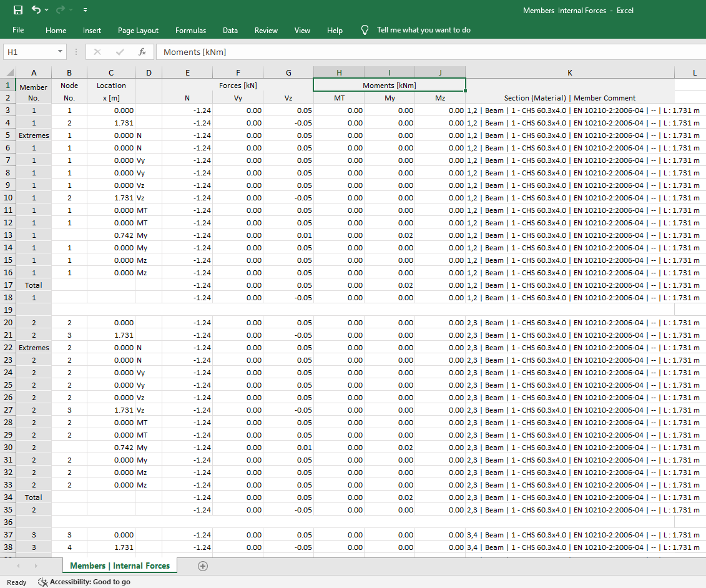This screenshot has height=588, width=706.
Task: Click the Tell Me lightbulb icon
Action: coord(364,29)
